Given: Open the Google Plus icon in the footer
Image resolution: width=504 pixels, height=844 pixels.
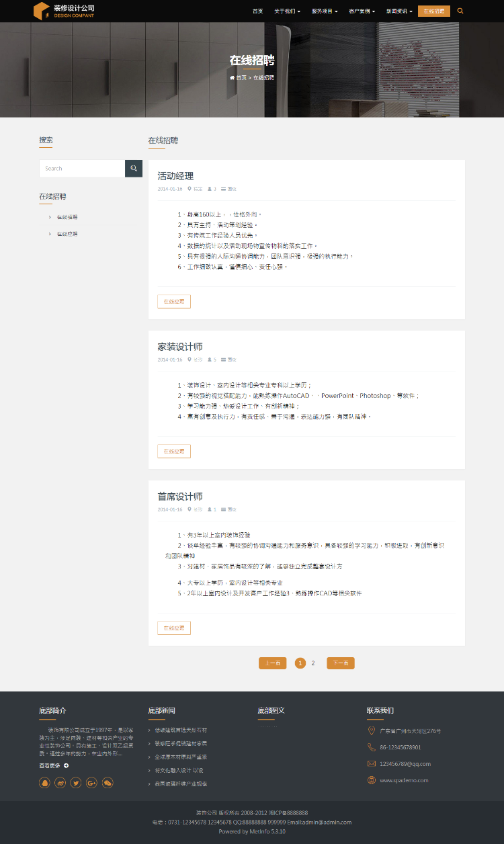Looking at the screenshot, I should pos(92,783).
